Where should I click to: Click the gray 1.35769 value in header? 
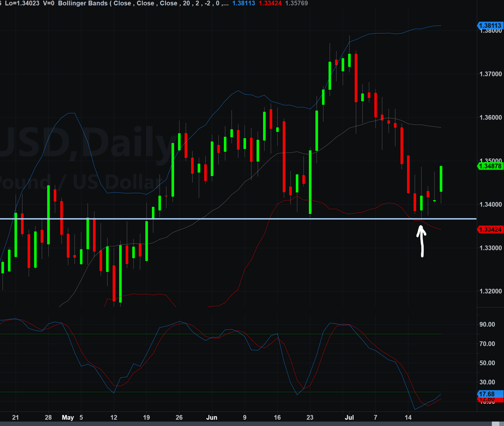[x=296, y=3]
